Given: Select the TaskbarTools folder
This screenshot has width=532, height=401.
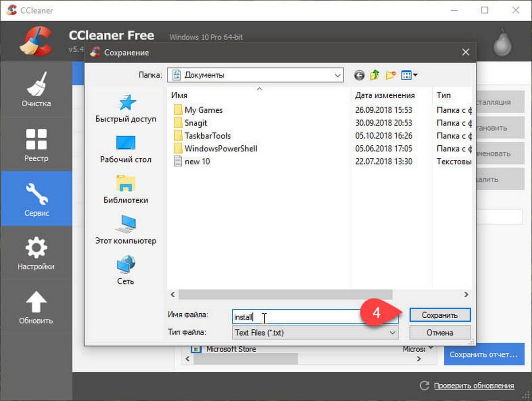Looking at the screenshot, I should pos(202,136).
